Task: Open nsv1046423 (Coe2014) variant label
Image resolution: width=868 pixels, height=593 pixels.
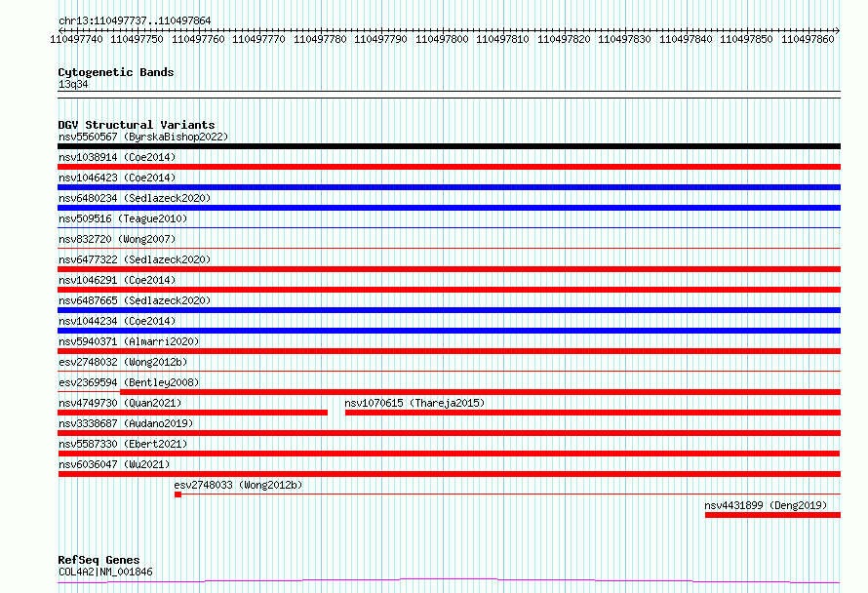Action: click(x=117, y=178)
